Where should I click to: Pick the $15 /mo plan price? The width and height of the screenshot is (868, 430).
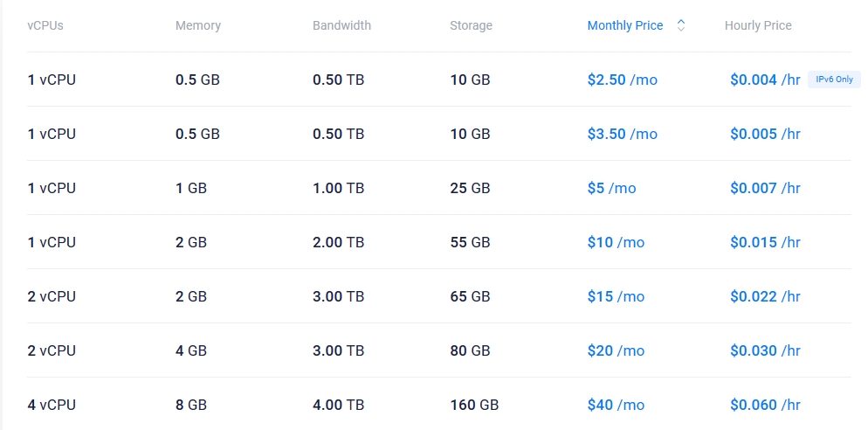[x=616, y=296]
